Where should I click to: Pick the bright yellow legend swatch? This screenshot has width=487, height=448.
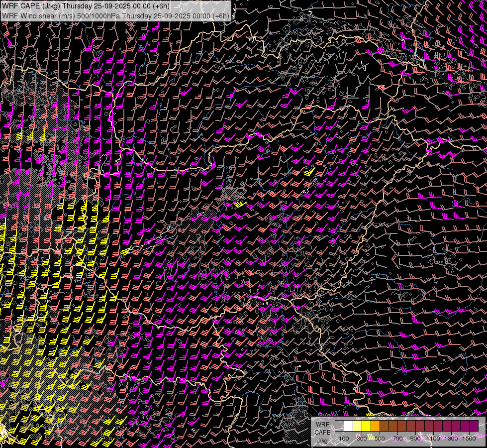coord(367,426)
